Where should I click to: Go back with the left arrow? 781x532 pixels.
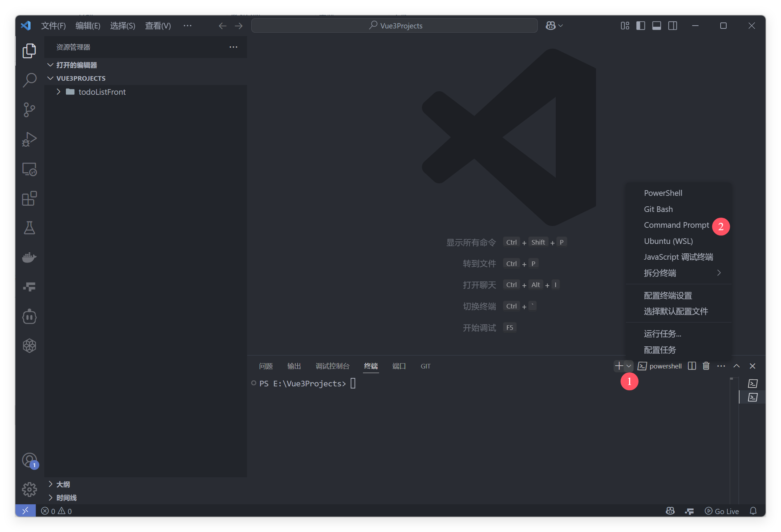point(223,26)
